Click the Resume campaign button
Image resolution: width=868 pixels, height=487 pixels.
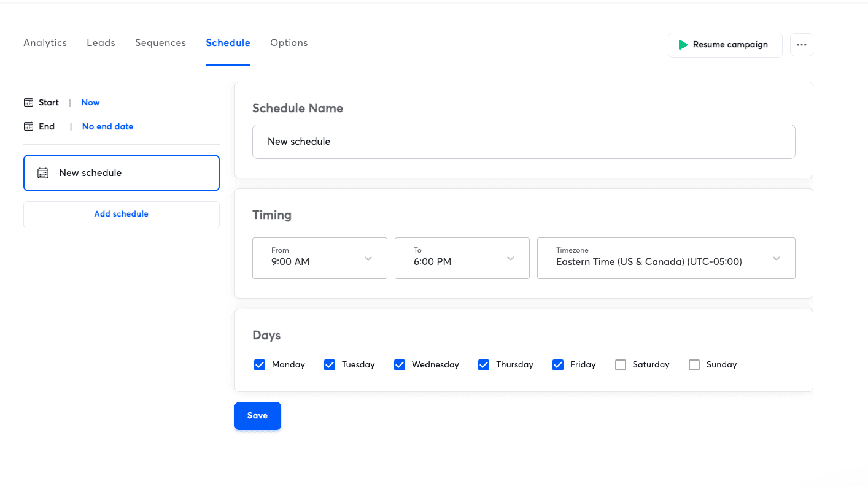[725, 45]
